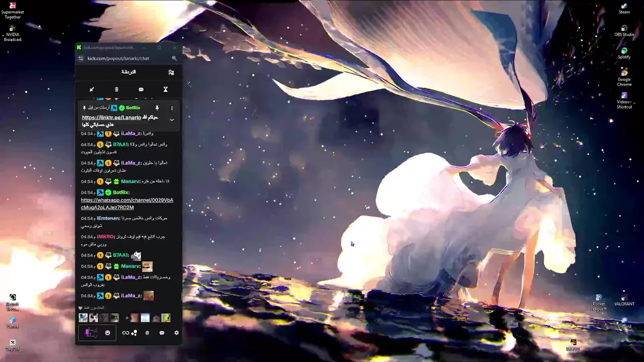Click the last image emote from iLaMa_z
Viewport: 644px width, 362px height.
click(x=148, y=296)
